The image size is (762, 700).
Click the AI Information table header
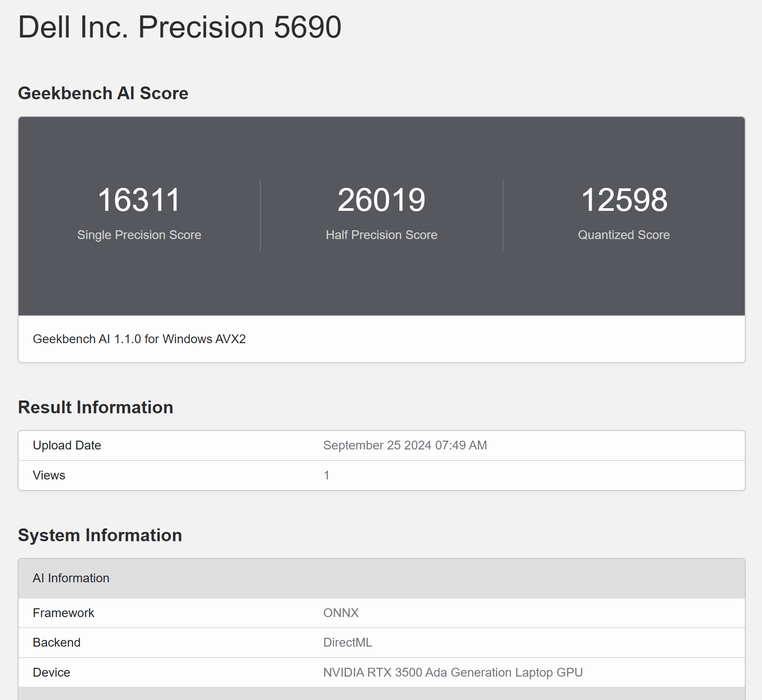(x=381, y=578)
